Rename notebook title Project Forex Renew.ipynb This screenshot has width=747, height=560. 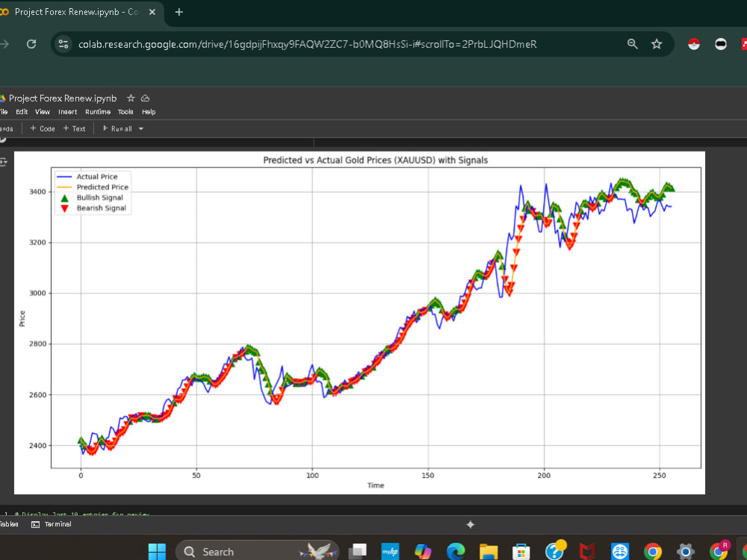(63, 98)
